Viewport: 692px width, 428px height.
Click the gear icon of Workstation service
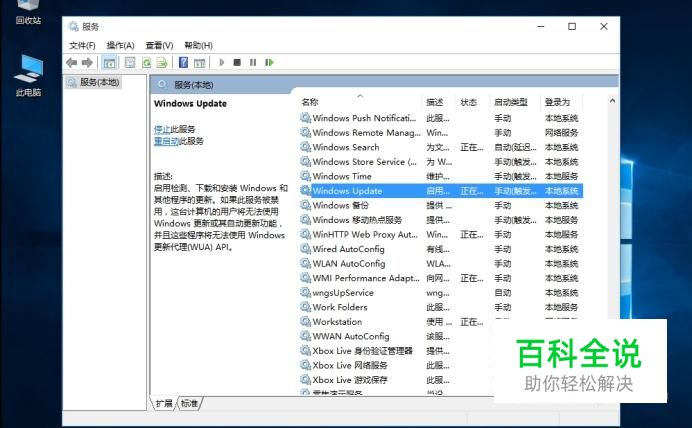point(305,322)
